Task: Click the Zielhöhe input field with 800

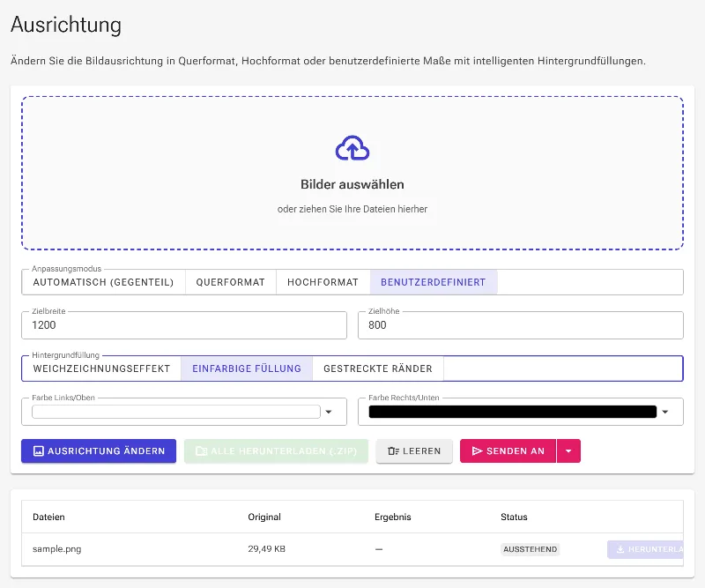Action: [521, 325]
